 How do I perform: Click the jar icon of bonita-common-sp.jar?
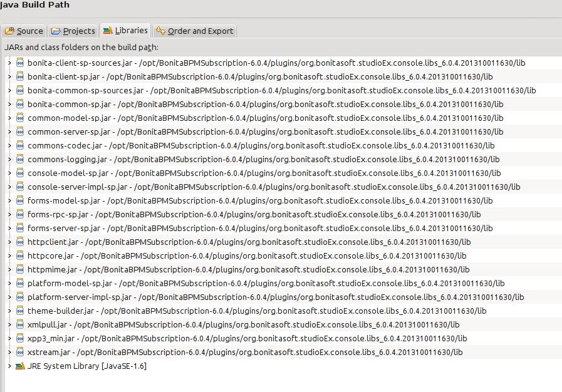pos(20,104)
